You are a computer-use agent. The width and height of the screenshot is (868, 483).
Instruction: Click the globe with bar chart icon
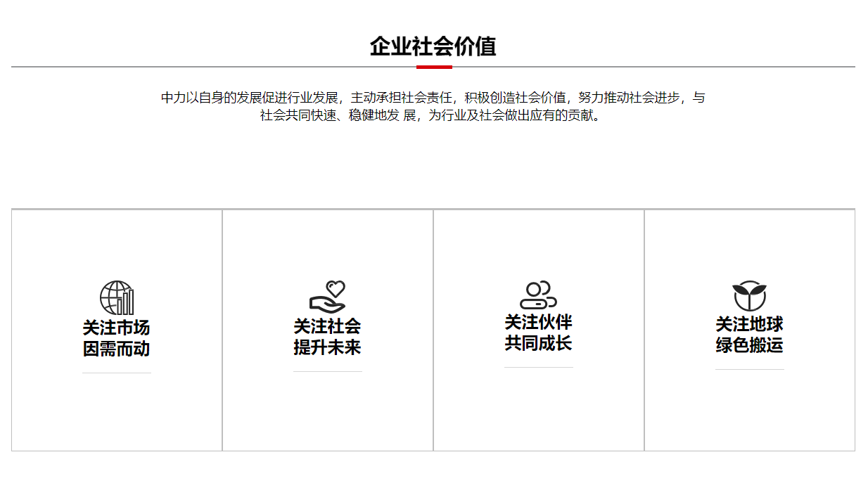click(117, 297)
